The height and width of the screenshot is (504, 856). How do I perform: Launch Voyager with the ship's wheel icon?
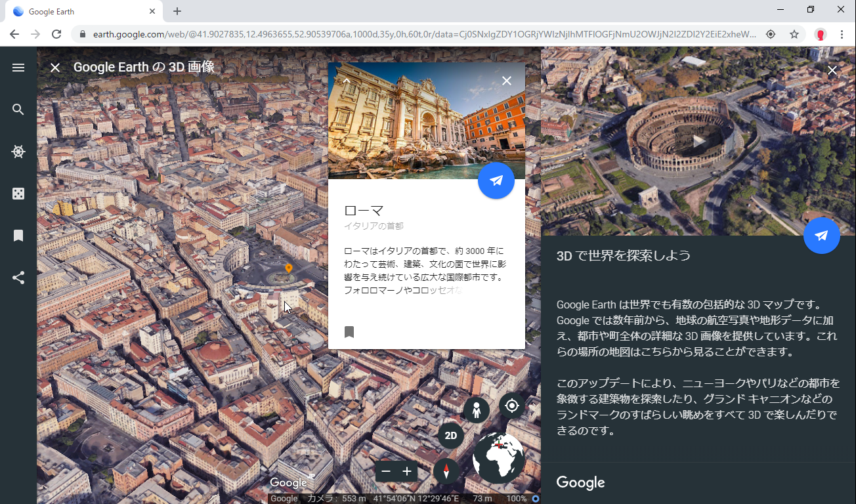pyautogui.click(x=18, y=151)
